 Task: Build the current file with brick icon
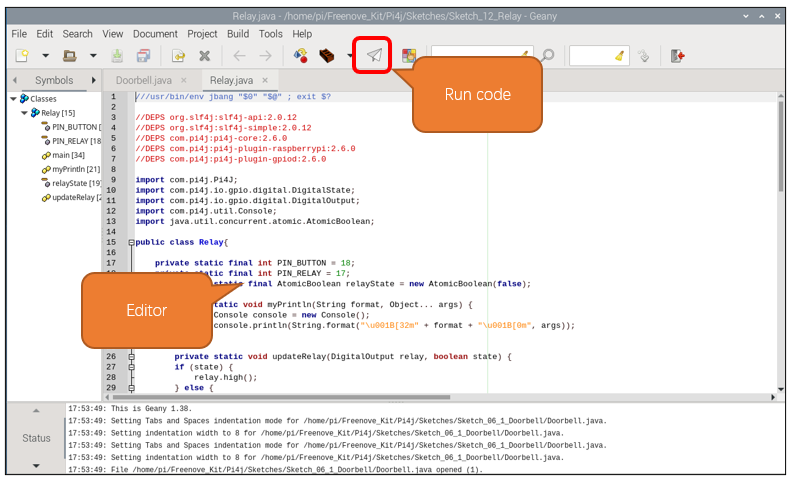point(327,56)
